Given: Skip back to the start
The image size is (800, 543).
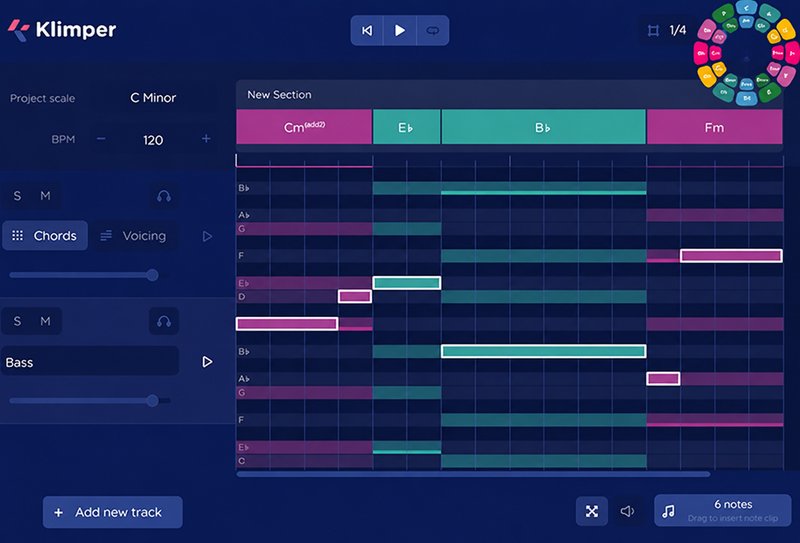Looking at the screenshot, I should [367, 31].
